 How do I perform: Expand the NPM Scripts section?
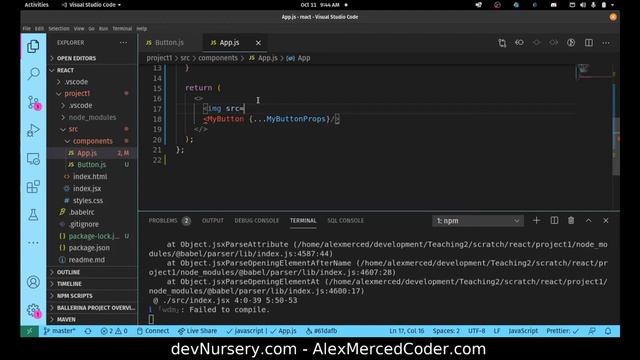click(x=93, y=296)
